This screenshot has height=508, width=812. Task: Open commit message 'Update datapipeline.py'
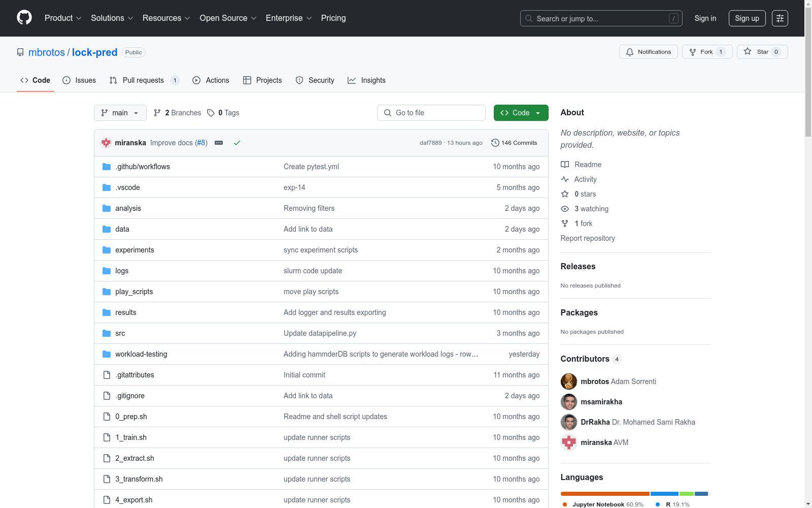(320, 333)
